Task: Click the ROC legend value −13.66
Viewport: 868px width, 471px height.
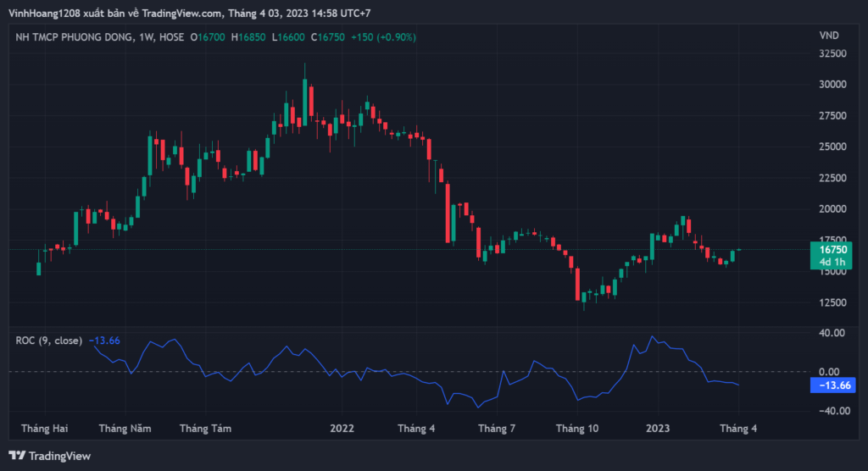Action: coord(104,341)
